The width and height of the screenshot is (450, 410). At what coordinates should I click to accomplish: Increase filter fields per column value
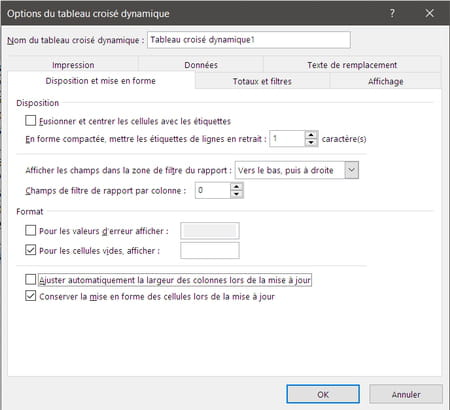click(x=236, y=187)
